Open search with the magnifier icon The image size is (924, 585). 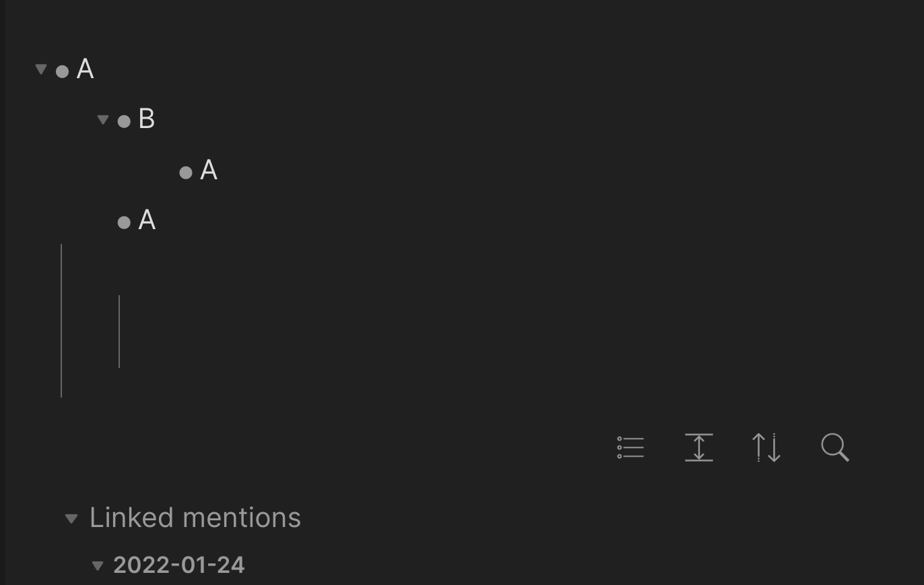(835, 448)
